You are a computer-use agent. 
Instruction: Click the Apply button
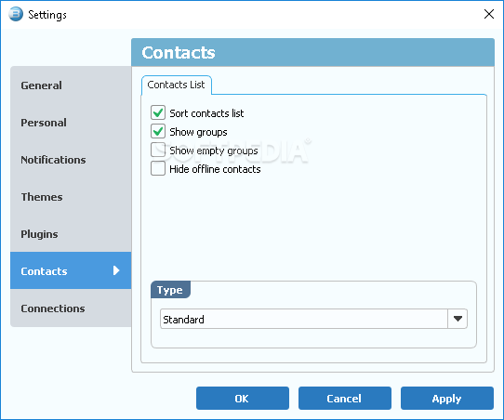446,399
